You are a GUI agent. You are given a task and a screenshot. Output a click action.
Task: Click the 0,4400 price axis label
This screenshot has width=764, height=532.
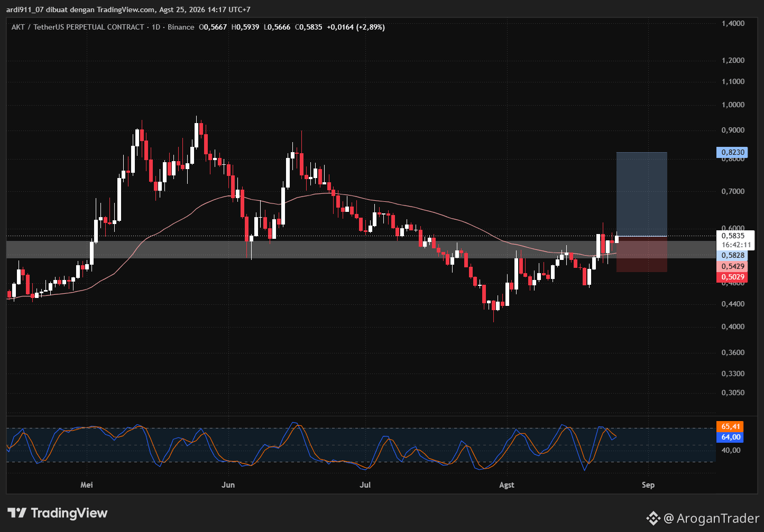[x=733, y=304]
